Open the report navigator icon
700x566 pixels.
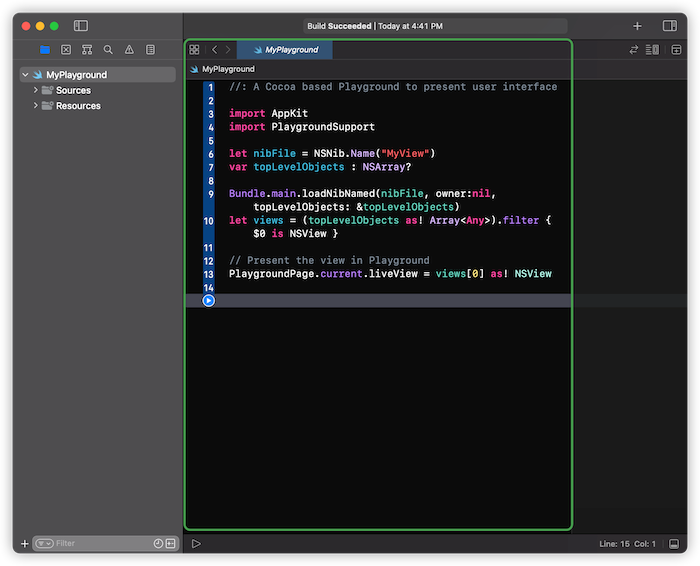tap(150, 49)
